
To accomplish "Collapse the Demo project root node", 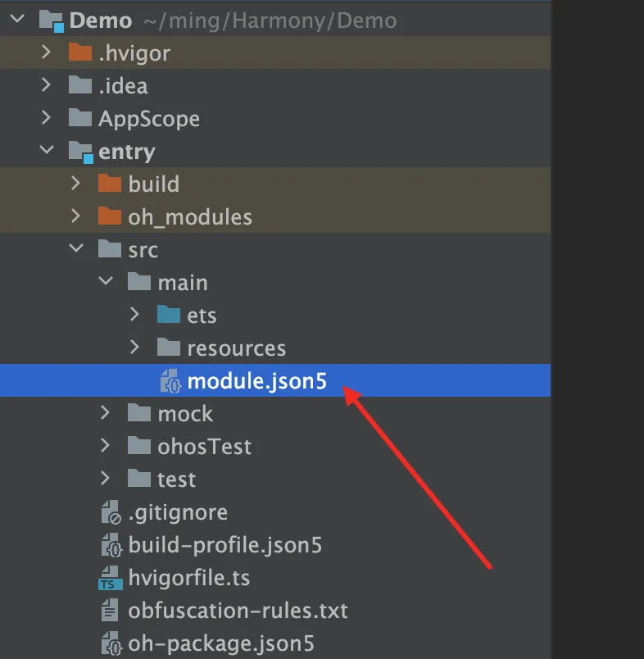I will coord(17,19).
